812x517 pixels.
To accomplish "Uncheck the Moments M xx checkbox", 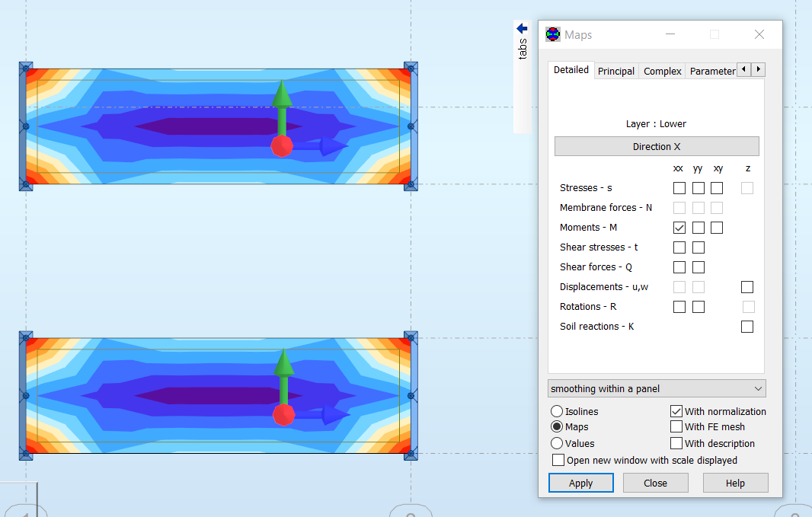I will pyautogui.click(x=679, y=227).
